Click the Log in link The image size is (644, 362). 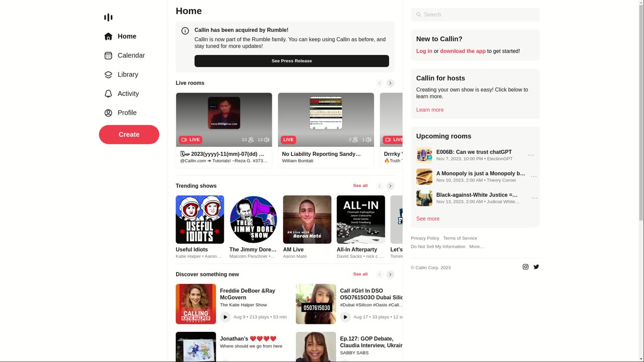pos(424,51)
